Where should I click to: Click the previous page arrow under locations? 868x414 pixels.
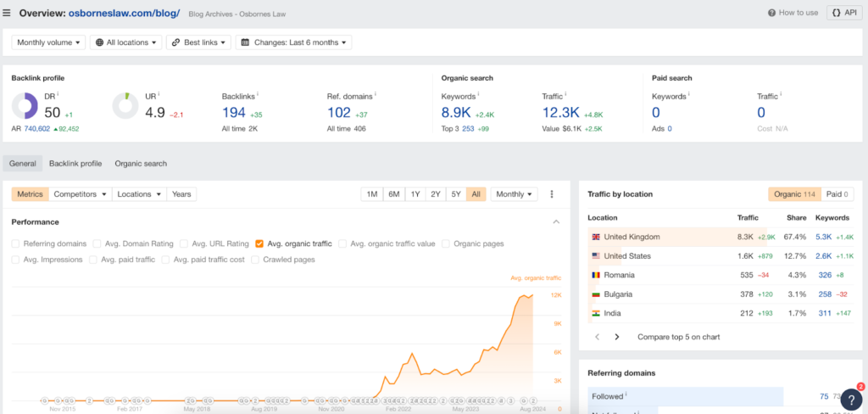tap(596, 337)
